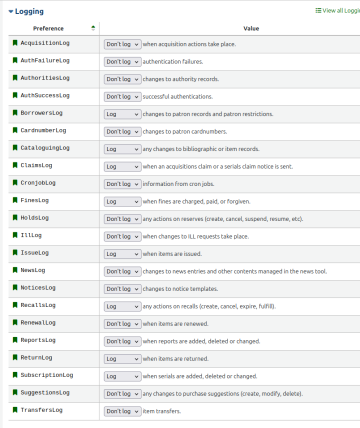Screen dimensions: 360x428
Task: Open AuthoritiesLog value dropdown
Action: tap(122, 79)
